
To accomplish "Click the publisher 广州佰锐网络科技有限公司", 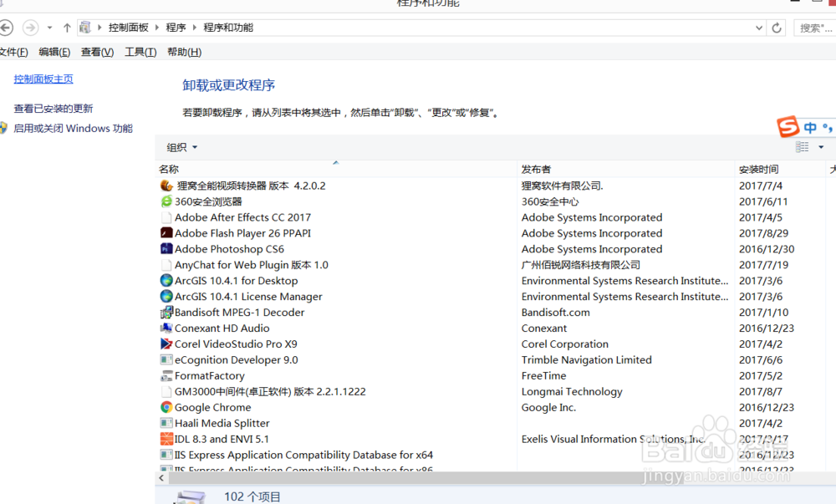I will click(x=581, y=265).
